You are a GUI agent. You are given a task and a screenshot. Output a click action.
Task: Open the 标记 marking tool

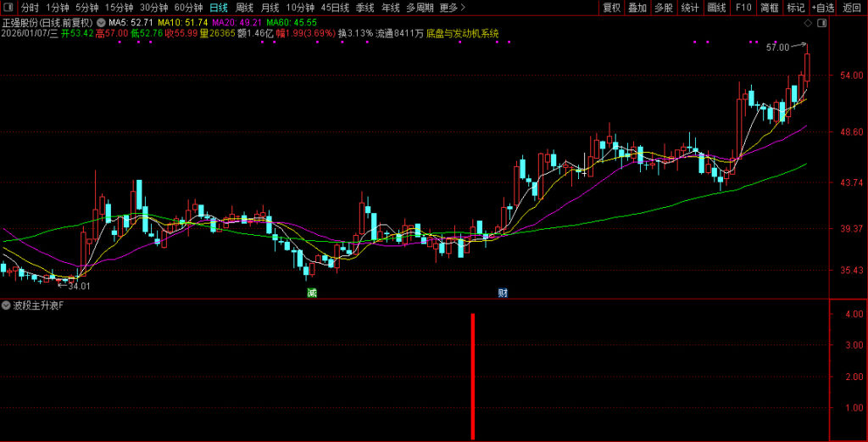795,8
